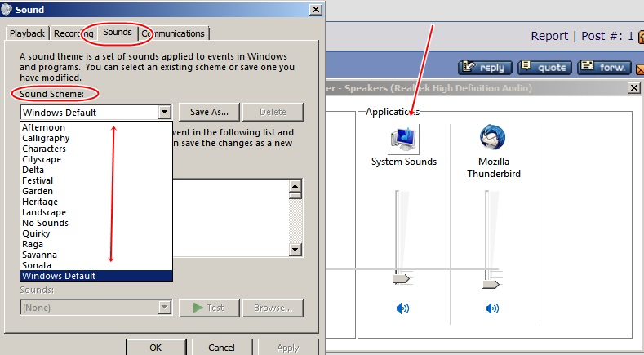Choose Afternoon sound scheme

pos(96,127)
